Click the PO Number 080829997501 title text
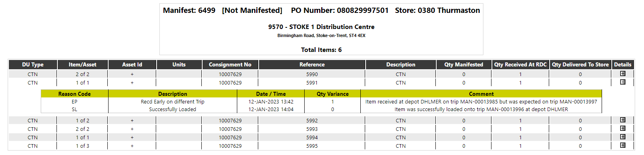644x155 pixels. coord(340,10)
